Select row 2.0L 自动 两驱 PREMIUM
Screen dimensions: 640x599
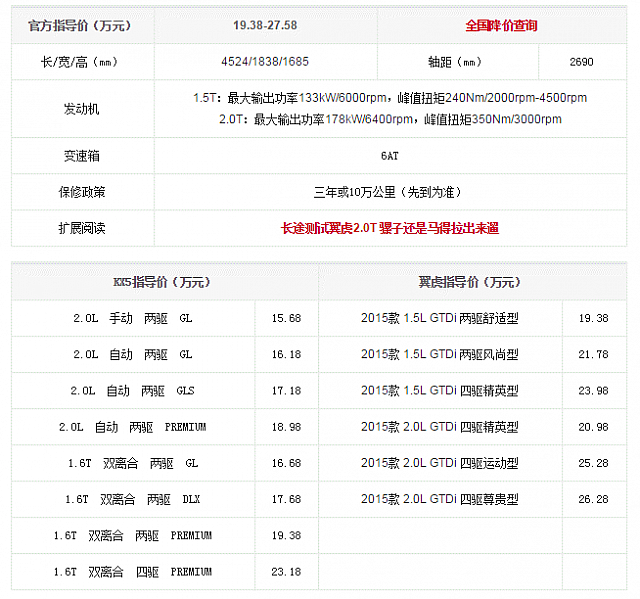[x=133, y=427]
